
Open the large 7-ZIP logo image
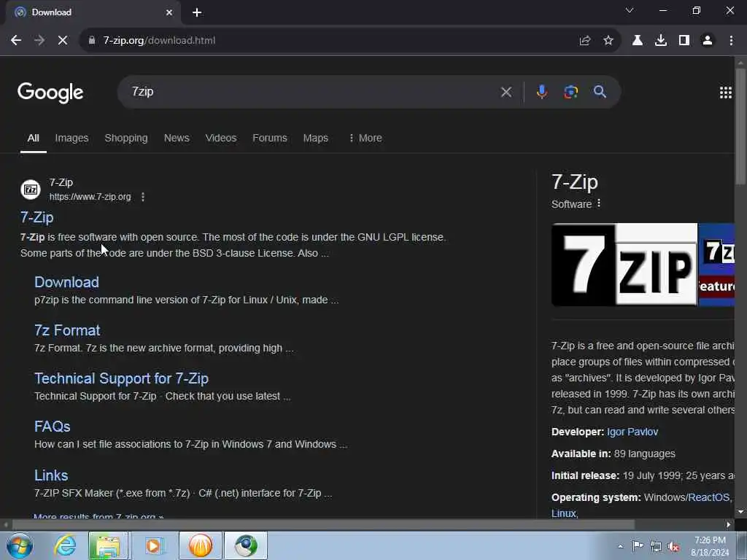click(x=624, y=264)
